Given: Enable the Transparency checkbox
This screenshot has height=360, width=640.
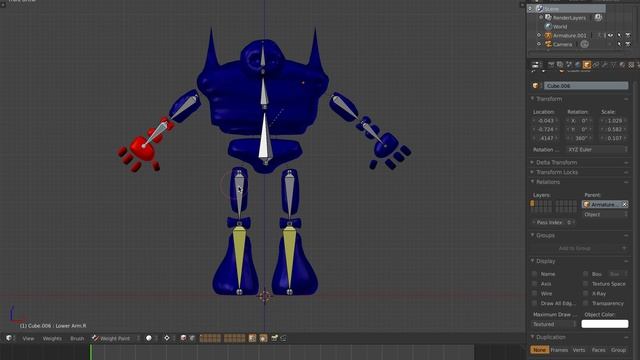Looking at the screenshot, I should 586,303.
